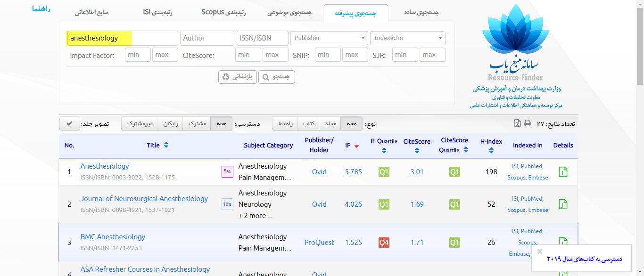Click the 5% badge beside Anesthesiology
Image resolution: width=644 pixels, height=276 pixels.
pos(227,172)
